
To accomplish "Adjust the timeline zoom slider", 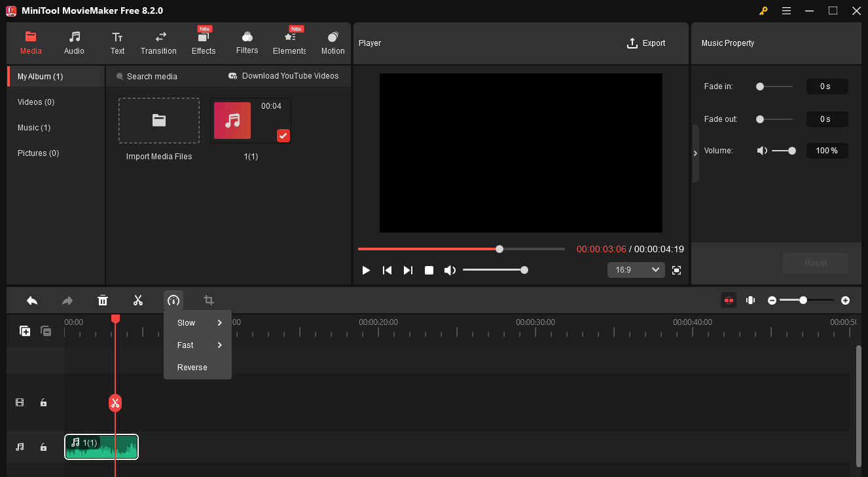I will coord(806,300).
